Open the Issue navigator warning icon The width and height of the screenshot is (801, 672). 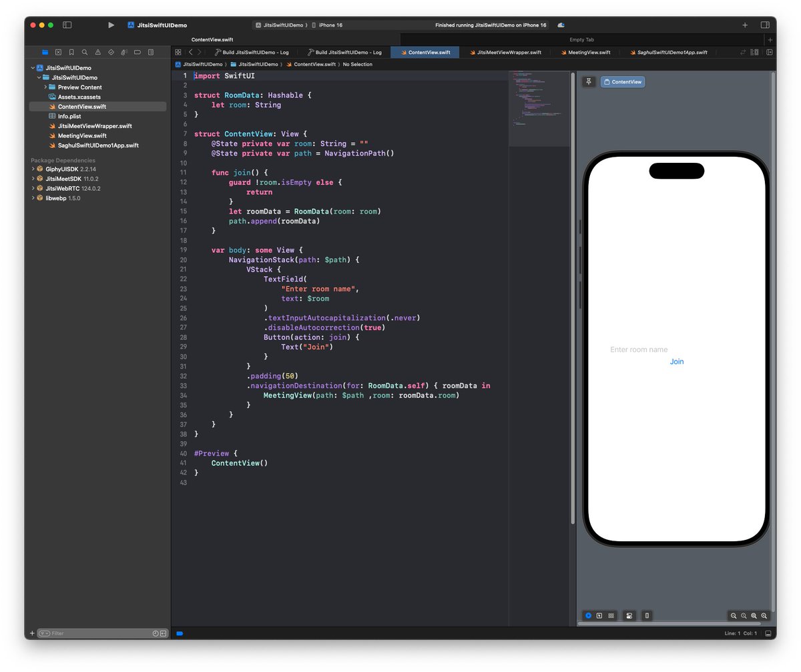[98, 52]
